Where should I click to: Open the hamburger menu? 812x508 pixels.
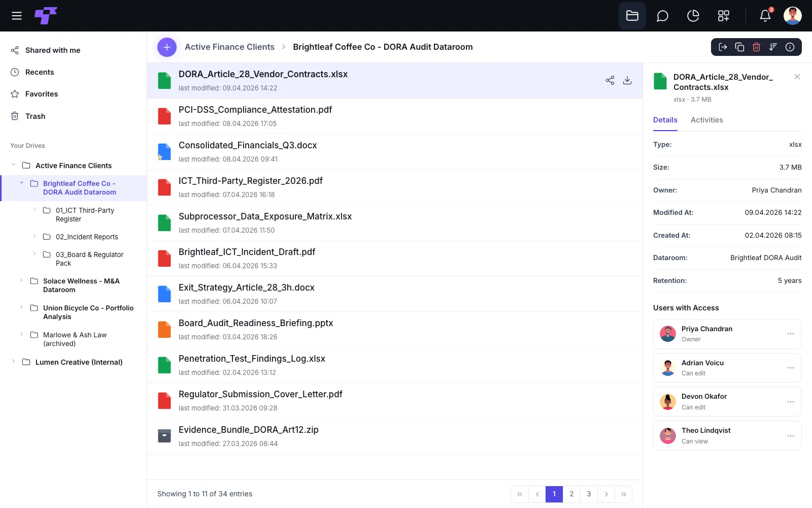tap(17, 16)
